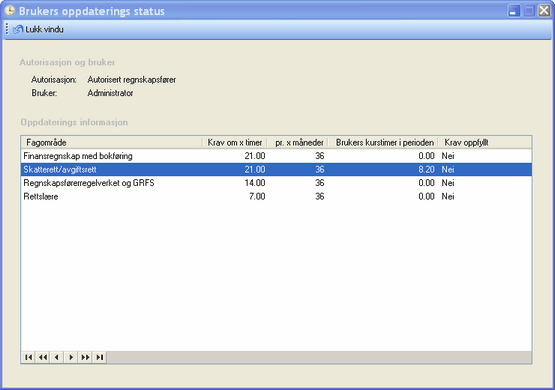Select Rettslære row

[x=276, y=196]
